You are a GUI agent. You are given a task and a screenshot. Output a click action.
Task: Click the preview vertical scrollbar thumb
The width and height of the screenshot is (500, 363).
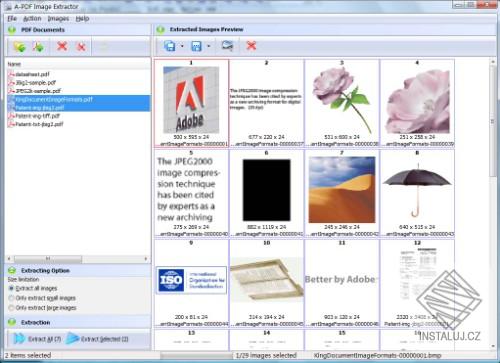click(x=492, y=121)
